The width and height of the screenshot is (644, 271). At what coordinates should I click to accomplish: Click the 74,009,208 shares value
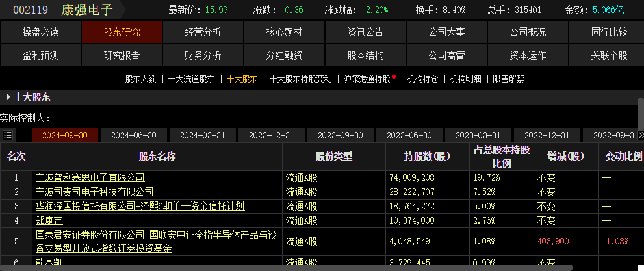(412, 178)
